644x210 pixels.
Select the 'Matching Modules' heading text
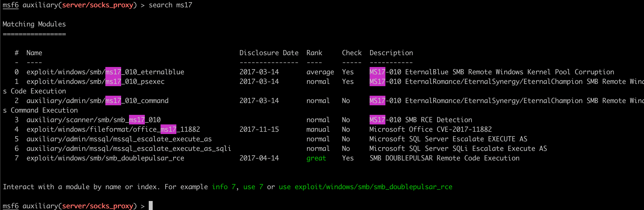(34, 24)
